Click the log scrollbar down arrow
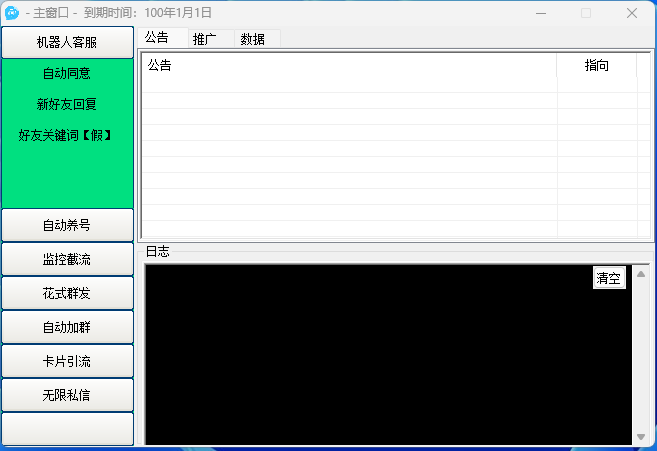 click(x=641, y=437)
